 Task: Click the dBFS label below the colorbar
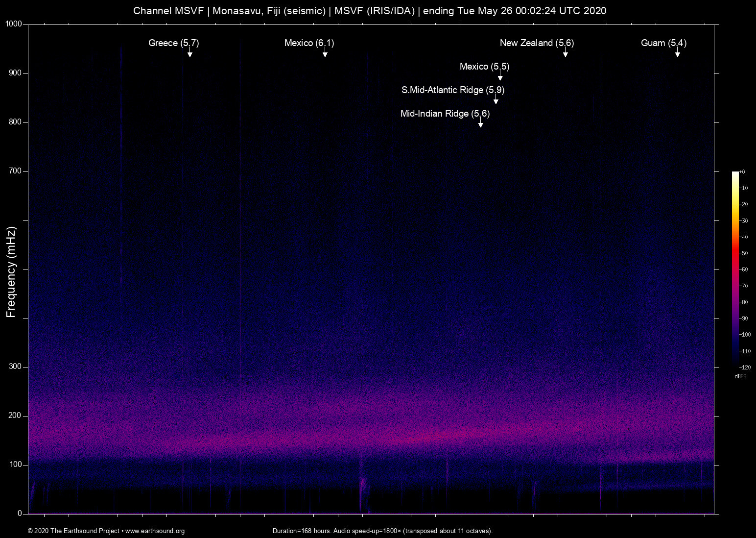tap(741, 376)
